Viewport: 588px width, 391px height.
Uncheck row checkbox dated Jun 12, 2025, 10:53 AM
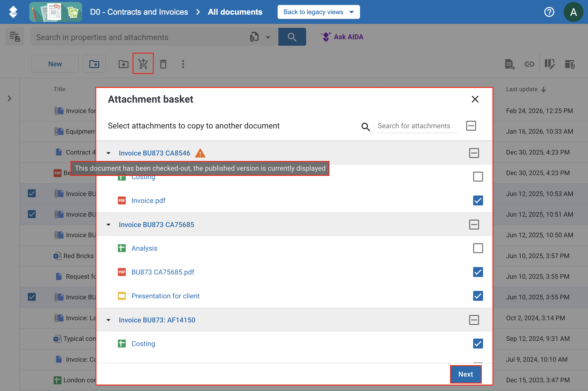tap(32, 194)
